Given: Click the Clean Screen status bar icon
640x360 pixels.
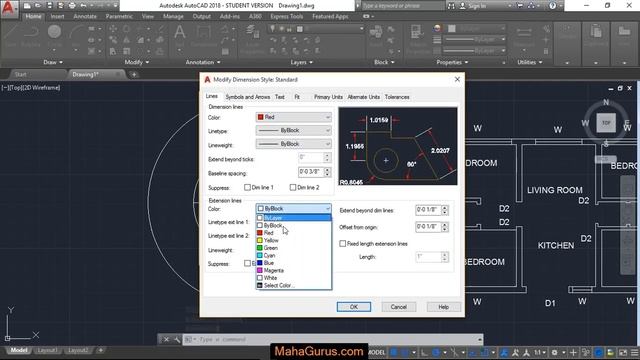Looking at the screenshot, I should click(x=623, y=352).
